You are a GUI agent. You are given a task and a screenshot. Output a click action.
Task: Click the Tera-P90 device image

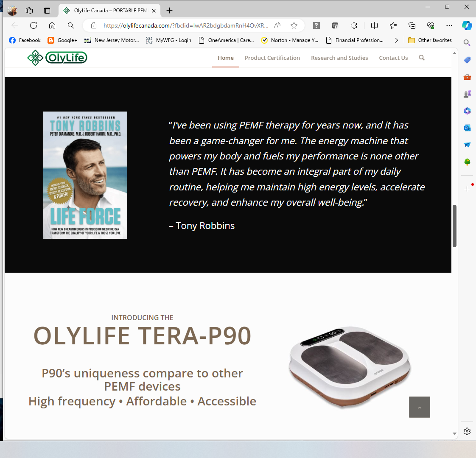point(350,367)
